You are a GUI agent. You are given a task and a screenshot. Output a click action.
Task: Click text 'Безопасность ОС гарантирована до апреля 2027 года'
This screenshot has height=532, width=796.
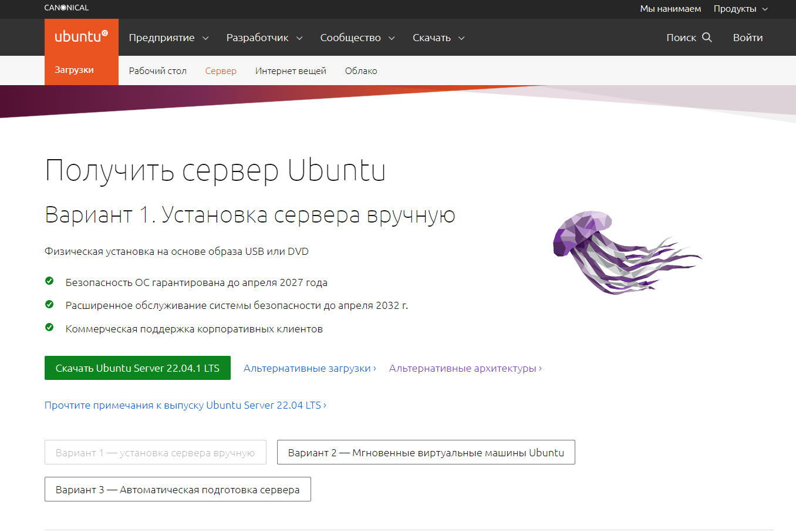[x=197, y=282]
